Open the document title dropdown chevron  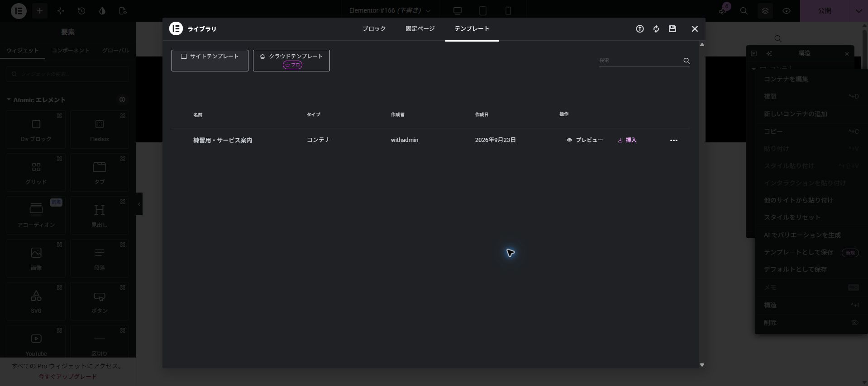tap(428, 11)
